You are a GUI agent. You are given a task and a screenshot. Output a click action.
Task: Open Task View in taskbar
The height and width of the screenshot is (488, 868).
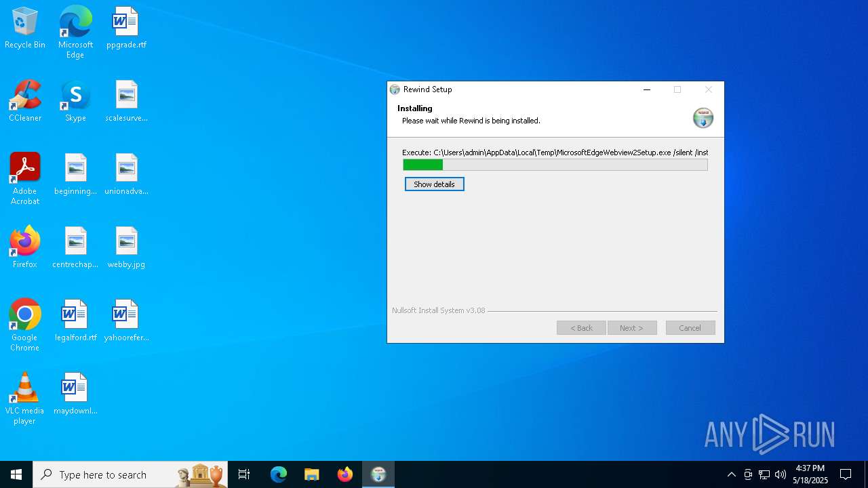tap(244, 474)
